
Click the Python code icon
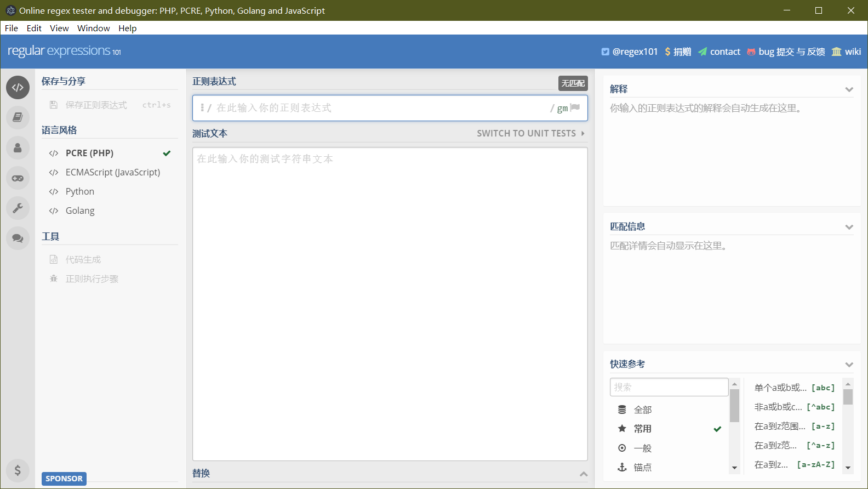(x=54, y=192)
